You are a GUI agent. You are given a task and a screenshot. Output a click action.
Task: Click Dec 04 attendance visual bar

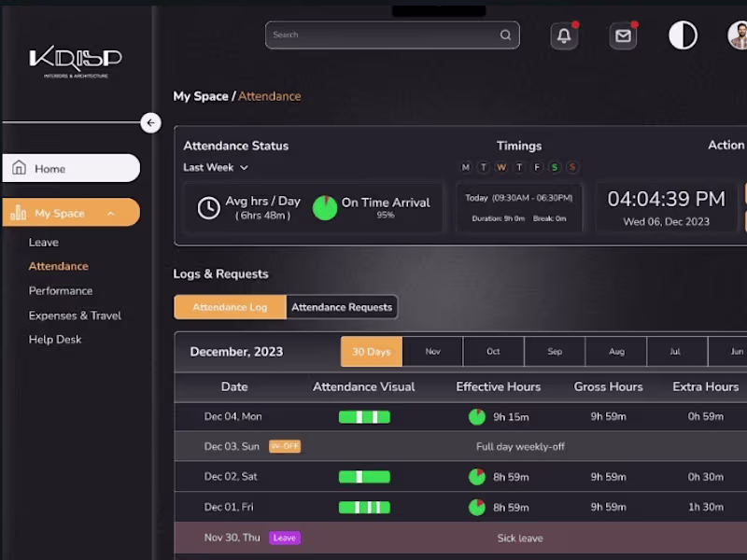364,417
